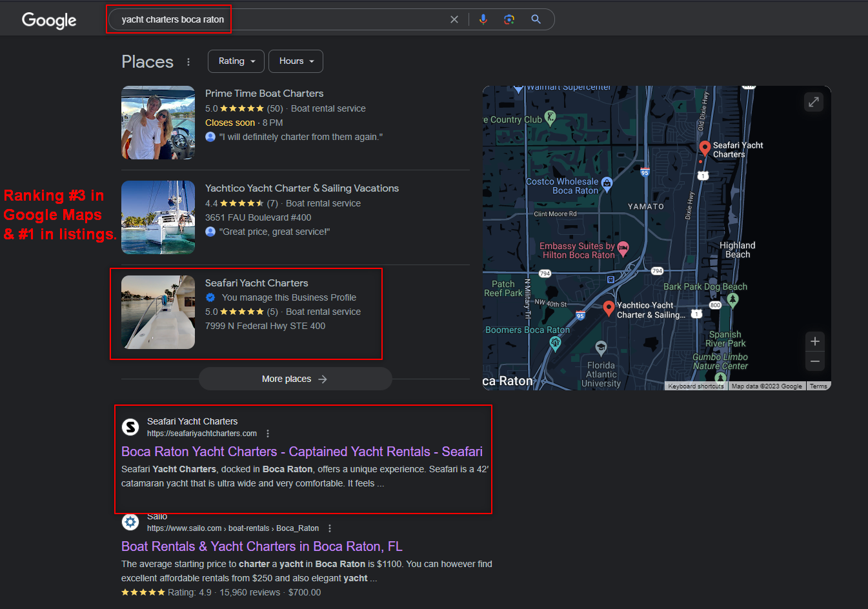Click the Yachtico Yacht Charter map pin
Image resolution: width=868 pixels, height=609 pixels.
tap(609, 308)
